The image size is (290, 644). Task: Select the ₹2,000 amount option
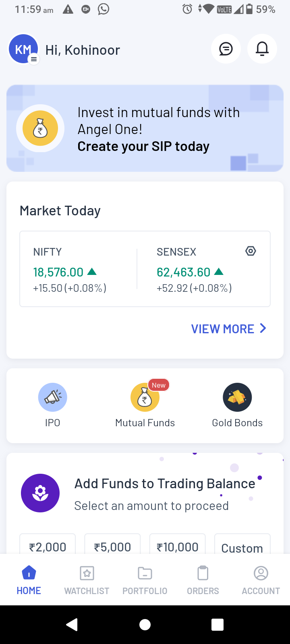tap(48, 545)
